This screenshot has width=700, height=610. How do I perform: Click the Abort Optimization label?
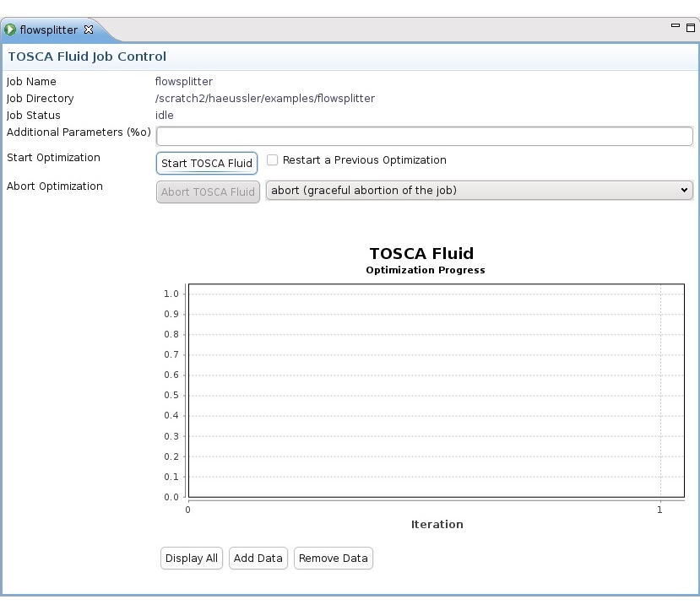click(x=55, y=186)
